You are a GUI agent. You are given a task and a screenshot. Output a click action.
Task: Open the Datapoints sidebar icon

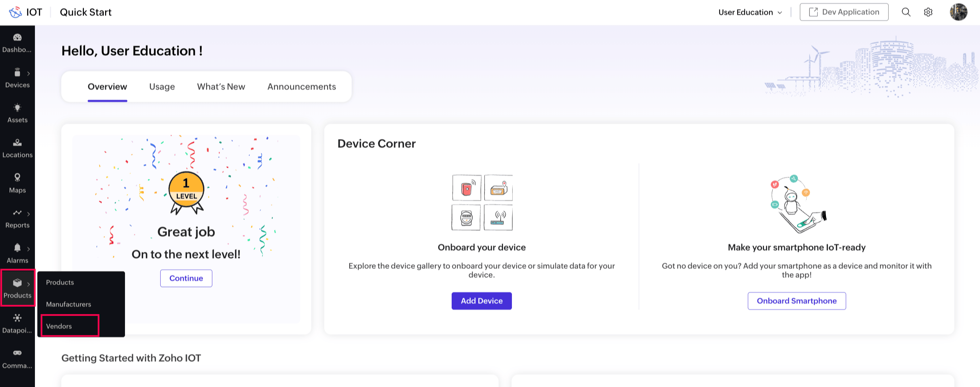pyautogui.click(x=17, y=318)
